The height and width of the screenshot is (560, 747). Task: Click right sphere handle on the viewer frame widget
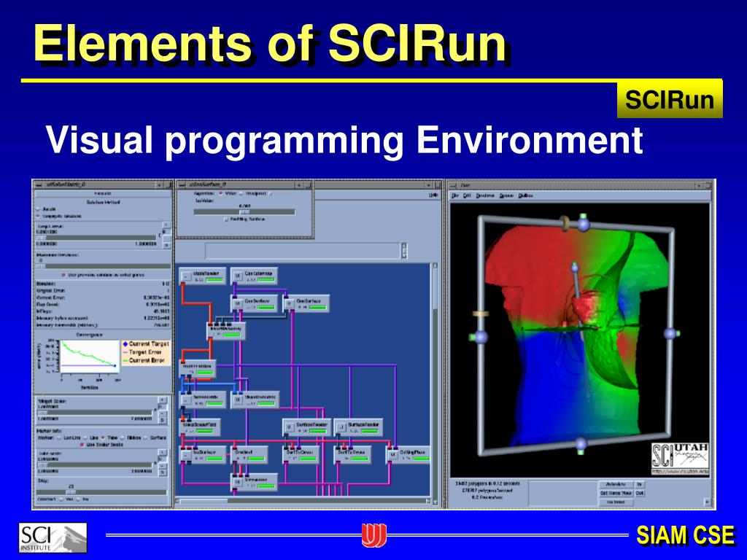click(x=670, y=332)
